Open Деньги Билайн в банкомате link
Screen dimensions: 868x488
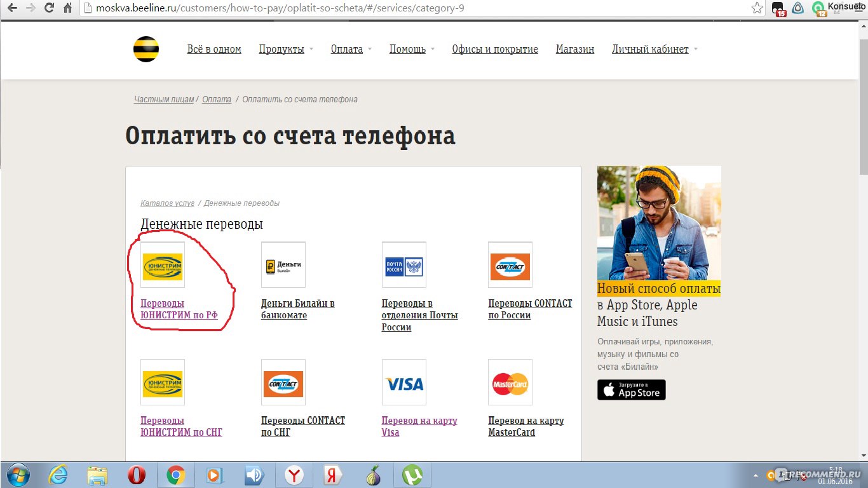coord(298,309)
